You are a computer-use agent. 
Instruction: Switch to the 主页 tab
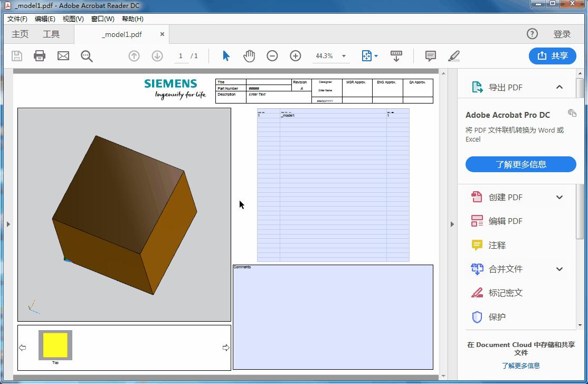click(20, 34)
